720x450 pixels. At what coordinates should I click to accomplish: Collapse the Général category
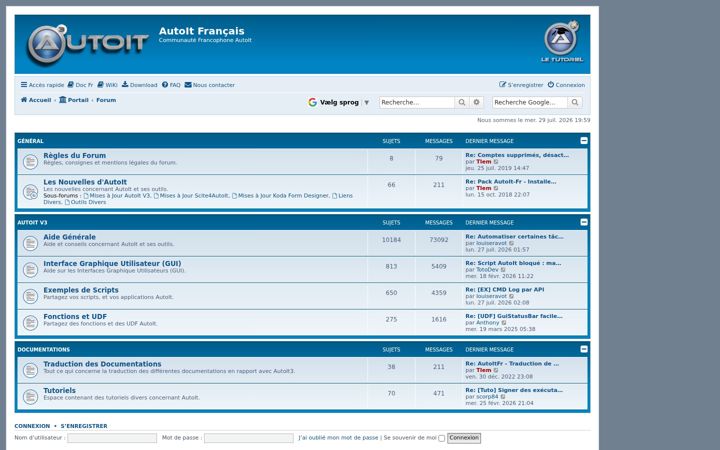point(584,141)
